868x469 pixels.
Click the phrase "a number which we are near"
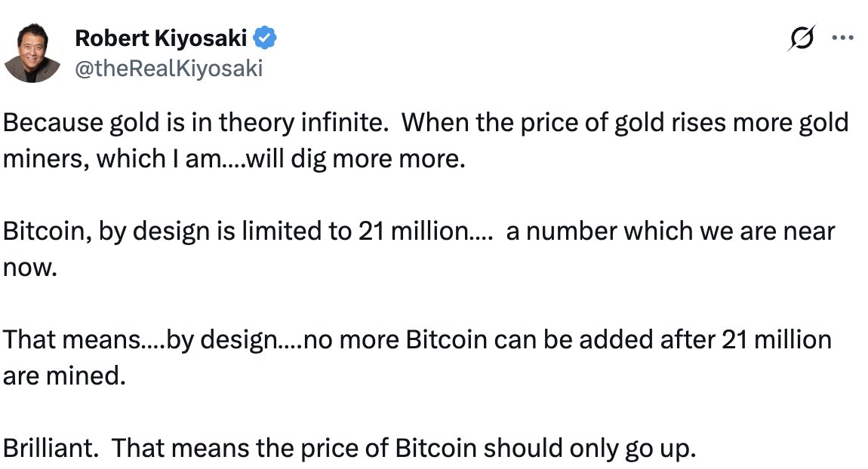coord(670,231)
